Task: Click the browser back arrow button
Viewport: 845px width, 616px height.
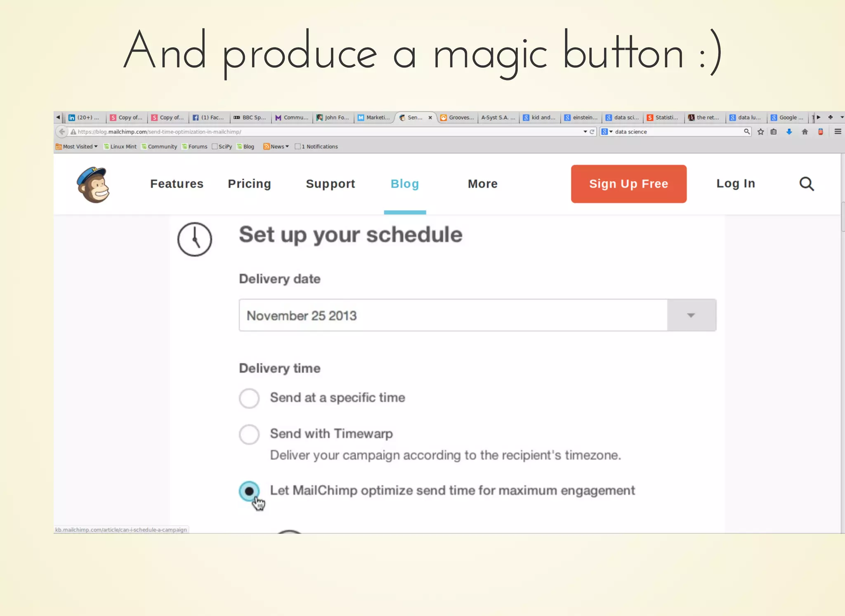Action: point(61,132)
